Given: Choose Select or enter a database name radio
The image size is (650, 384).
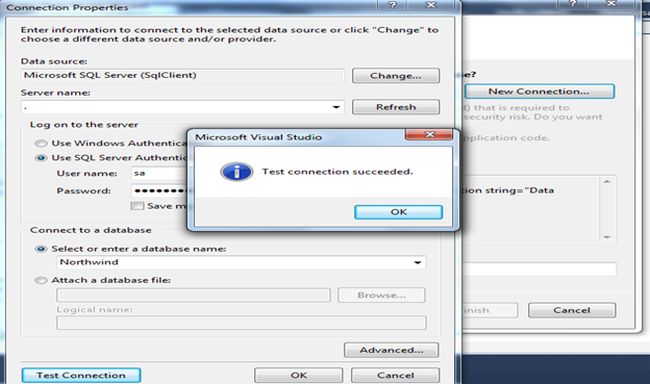Looking at the screenshot, I should coord(41,249).
